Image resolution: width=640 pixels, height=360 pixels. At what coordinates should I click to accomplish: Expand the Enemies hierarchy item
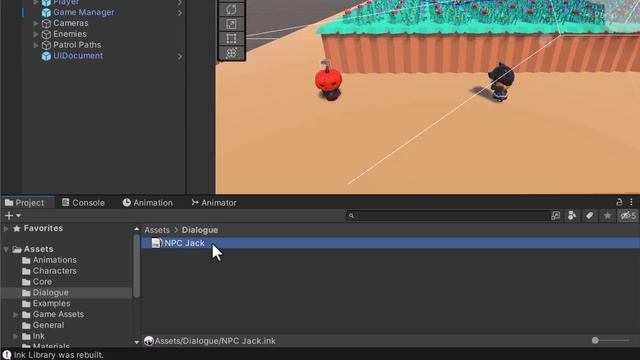[36, 34]
